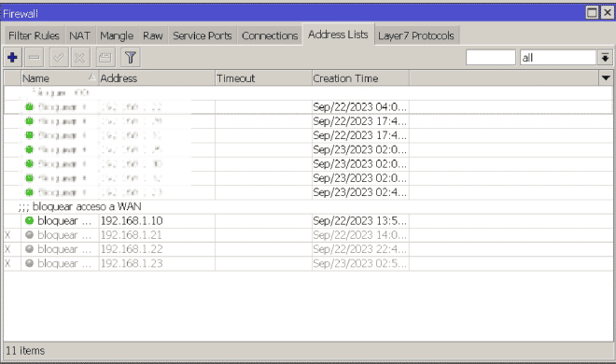The image size is (616, 364).
Task: Sort by the Timeout column header
Action: click(263, 78)
